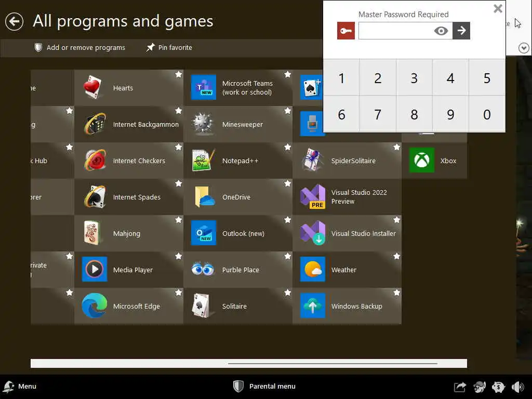Tap keypad digit 8
Image resolution: width=532 pixels, height=399 pixels.
tap(414, 114)
